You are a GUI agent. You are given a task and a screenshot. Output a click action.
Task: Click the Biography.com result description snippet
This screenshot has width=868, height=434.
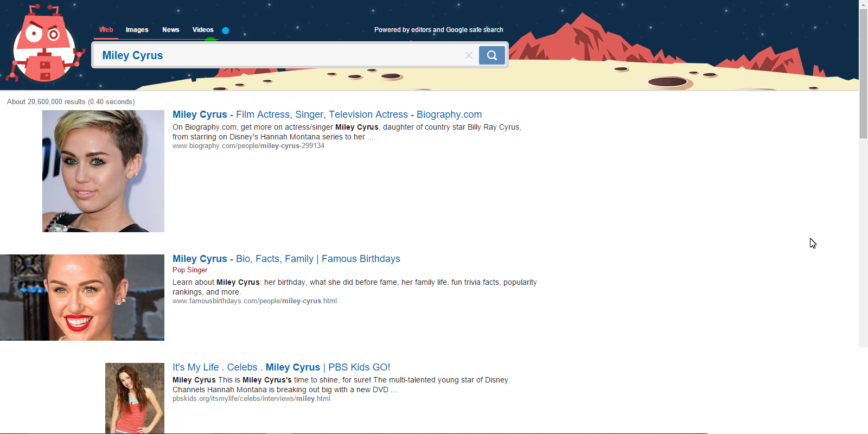click(x=347, y=132)
